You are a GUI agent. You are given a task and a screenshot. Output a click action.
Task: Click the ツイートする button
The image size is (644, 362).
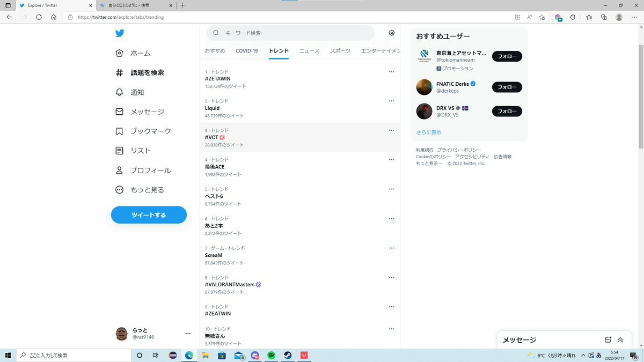[149, 215]
